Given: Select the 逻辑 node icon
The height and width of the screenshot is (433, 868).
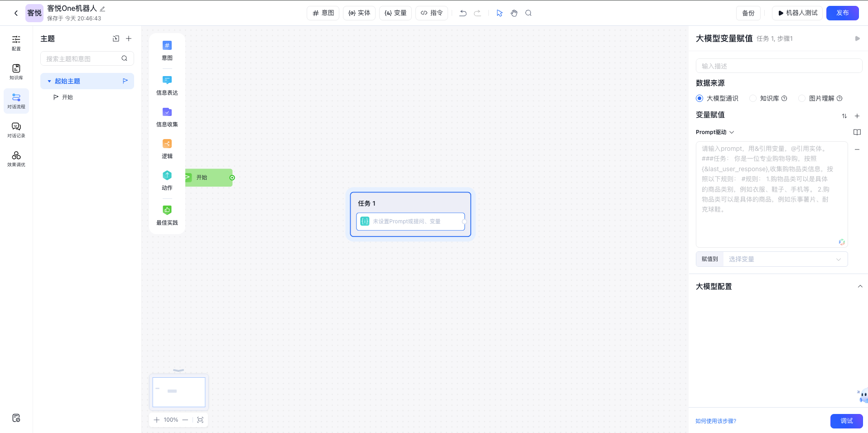Looking at the screenshot, I should click(167, 144).
